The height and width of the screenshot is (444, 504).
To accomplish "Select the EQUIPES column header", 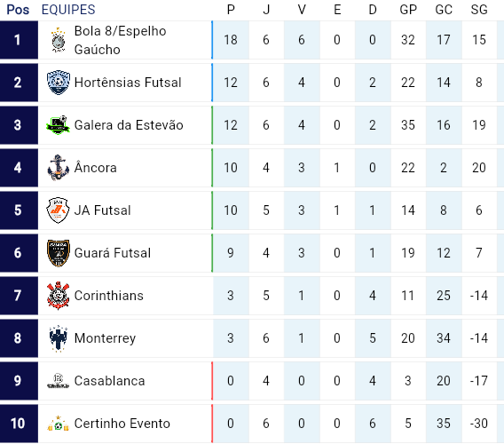I will point(68,10).
